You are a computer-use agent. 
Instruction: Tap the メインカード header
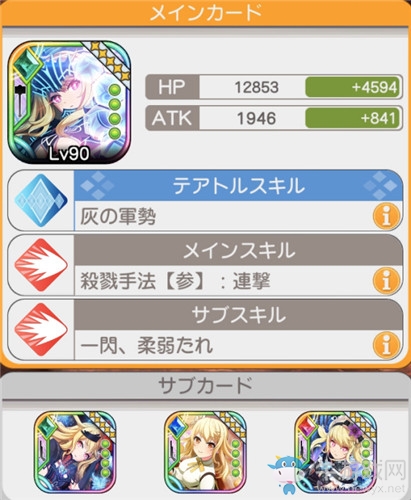click(205, 13)
